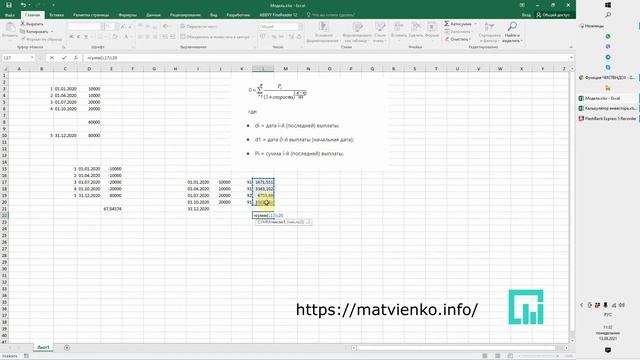Cancel the formula entry with X
Screen dimensions: 640x360
tap(52, 58)
